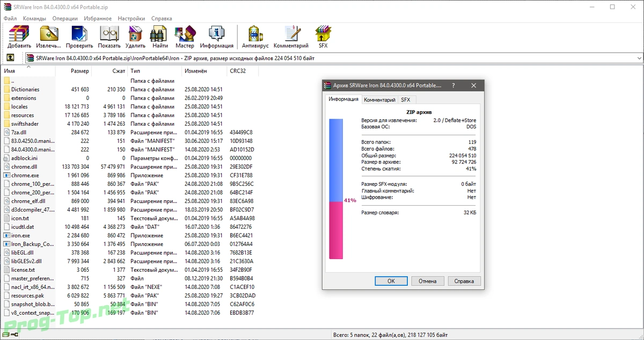Open the Справка menu
This screenshot has width=644, height=340.
pyautogui.click(x=162, y=18)
